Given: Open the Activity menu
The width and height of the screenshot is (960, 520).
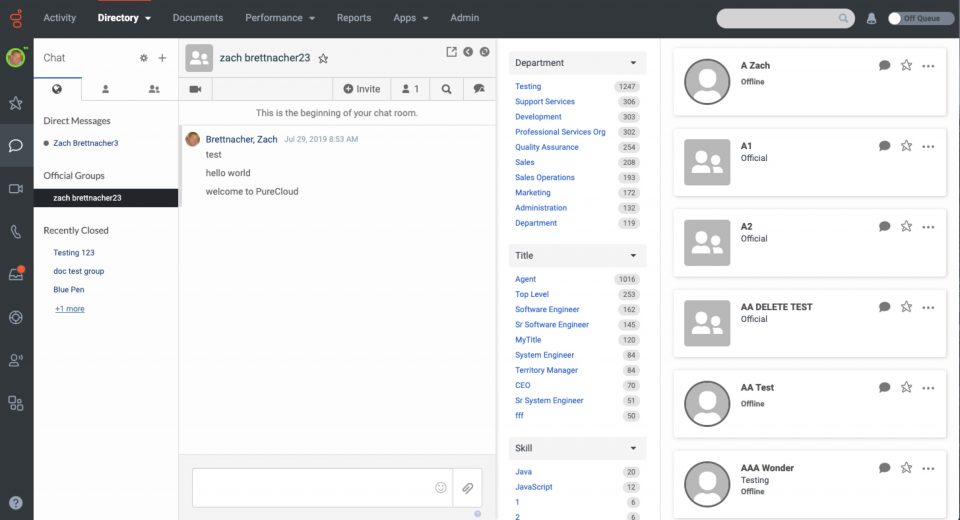Looking at the screenshot, I should [x=59, y=18].
